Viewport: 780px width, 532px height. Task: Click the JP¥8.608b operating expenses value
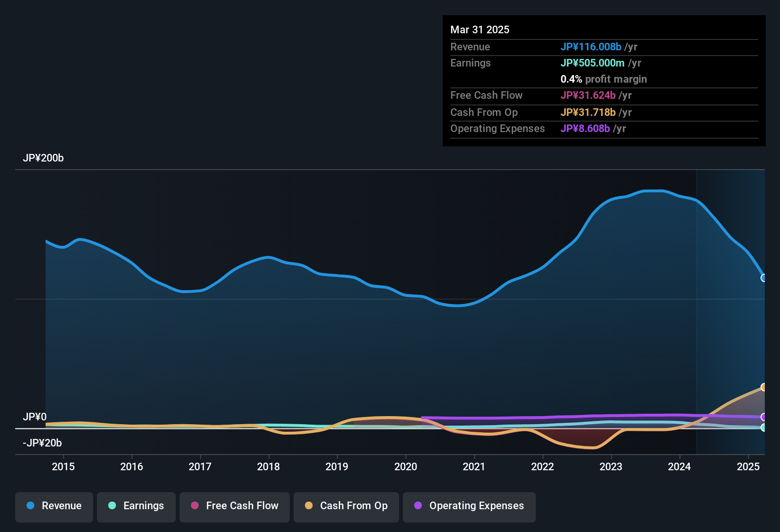pyautogui.click(x=585, y=128)
